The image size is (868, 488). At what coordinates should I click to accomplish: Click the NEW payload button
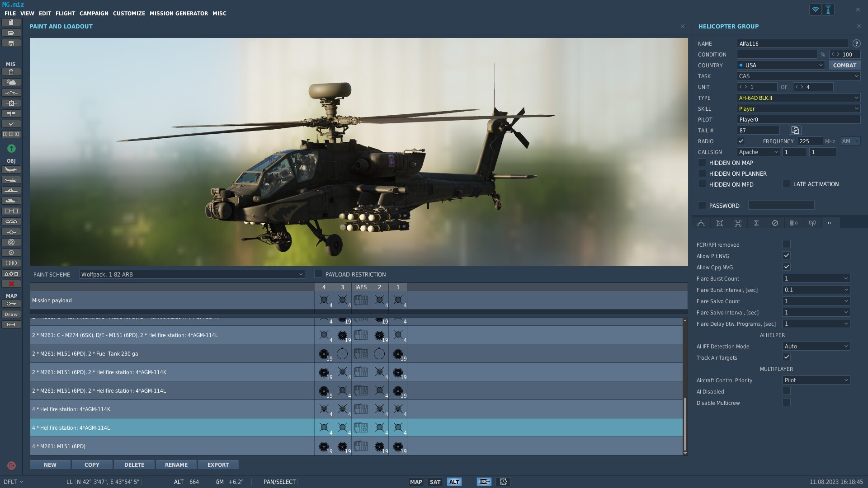(x=50, y=465)
